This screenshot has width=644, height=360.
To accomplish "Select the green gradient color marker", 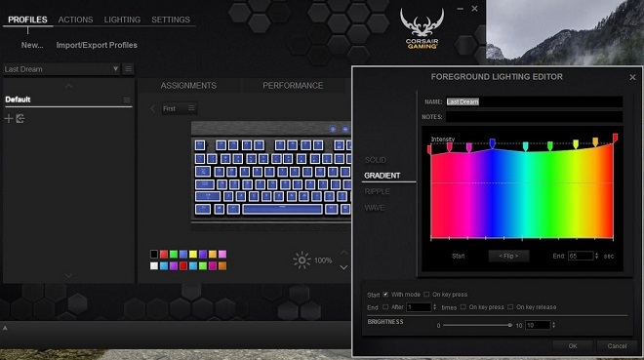I will point(550,145).
